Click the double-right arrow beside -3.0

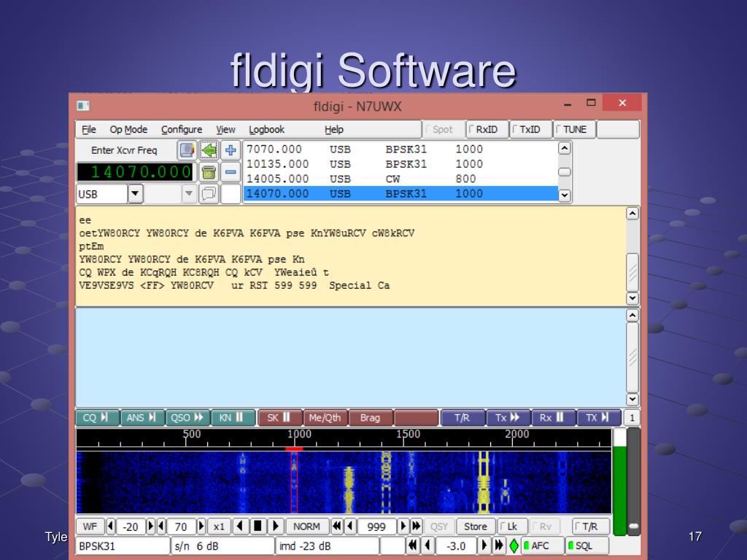coord(499,545)
